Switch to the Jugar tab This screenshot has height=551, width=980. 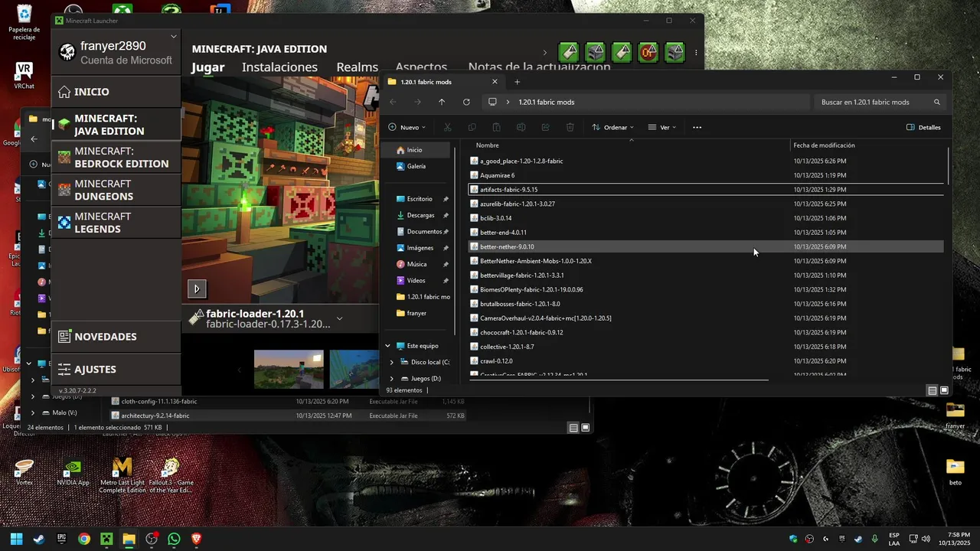point(207,67)
